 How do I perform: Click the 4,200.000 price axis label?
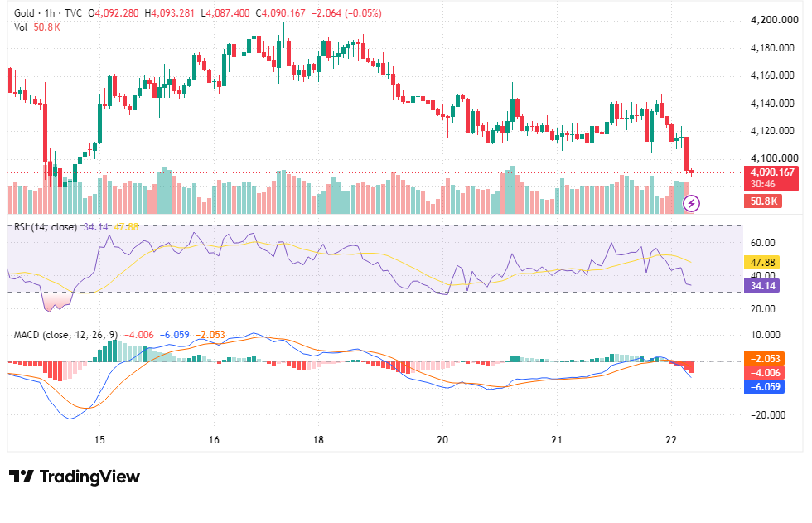(774, 20)
